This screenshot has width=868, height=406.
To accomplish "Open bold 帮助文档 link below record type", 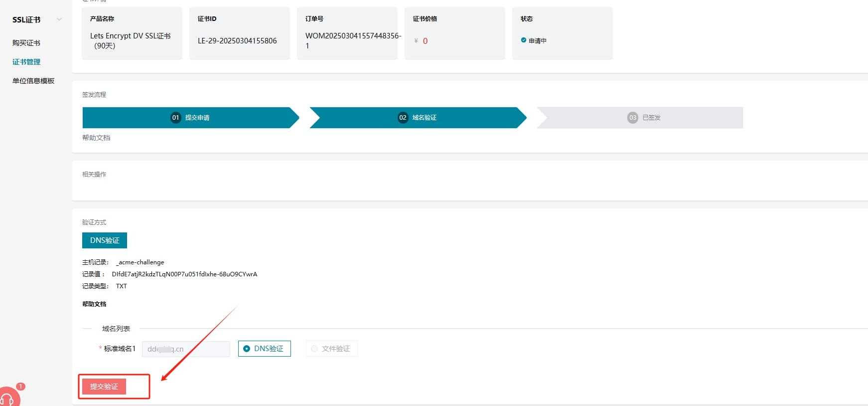I will point(94,304).
